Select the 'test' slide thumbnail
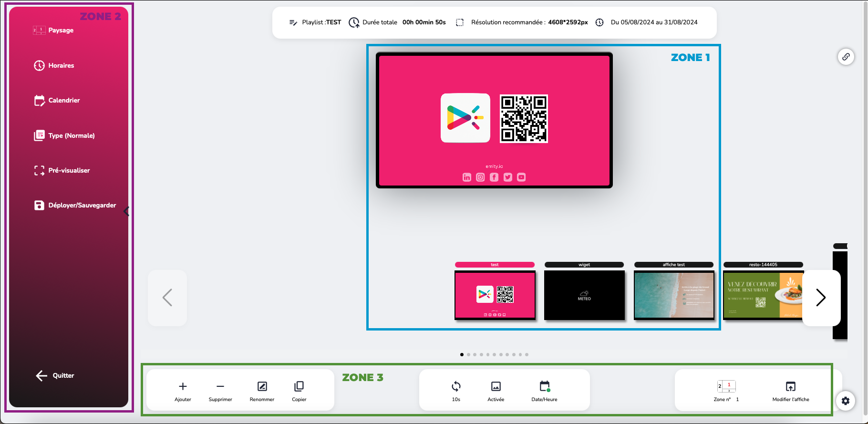The width and height of the screenshot is (868, 424). (x=495, y=295)
